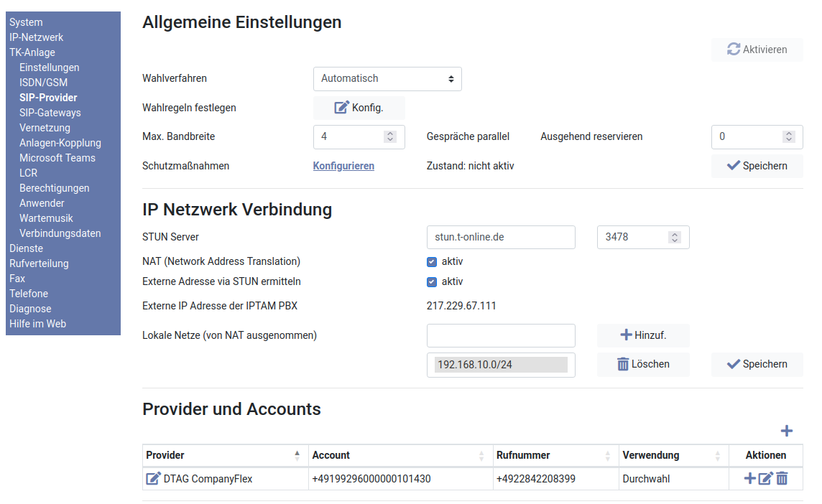This screenshot has height=504, width=822.
Task: Click the Max. Bandbreite number stepper
Action: 390,136
